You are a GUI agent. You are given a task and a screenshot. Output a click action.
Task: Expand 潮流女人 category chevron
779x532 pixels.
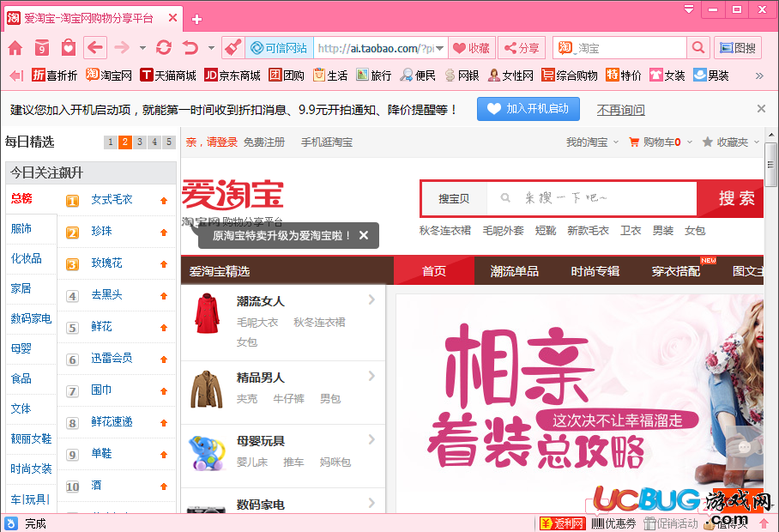(x=371, y=299)
